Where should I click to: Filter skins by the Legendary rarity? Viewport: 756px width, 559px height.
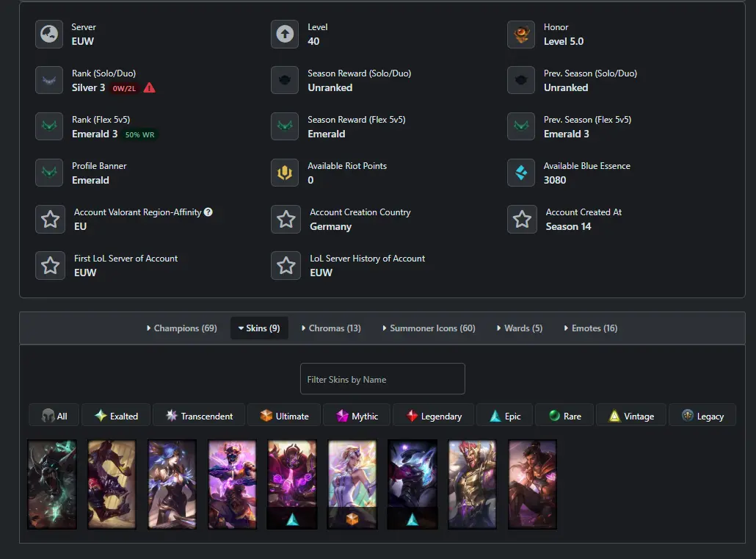pos(434,416)
